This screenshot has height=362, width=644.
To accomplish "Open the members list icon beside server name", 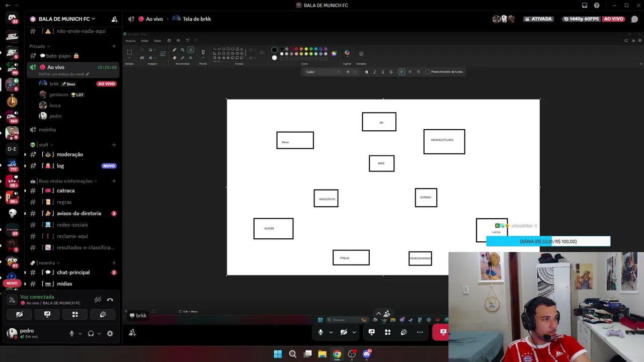I will click(x=115, y=19).
